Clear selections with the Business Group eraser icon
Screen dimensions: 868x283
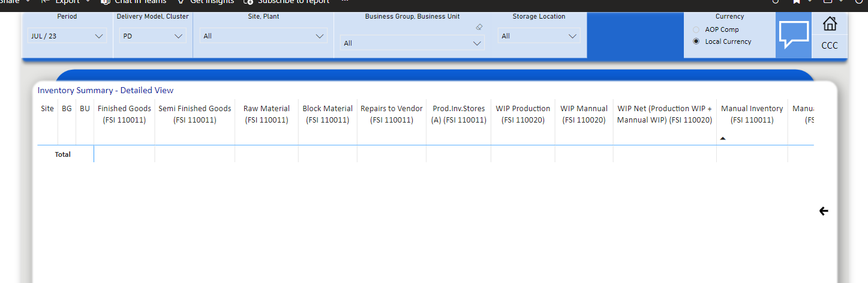[479, 27]
